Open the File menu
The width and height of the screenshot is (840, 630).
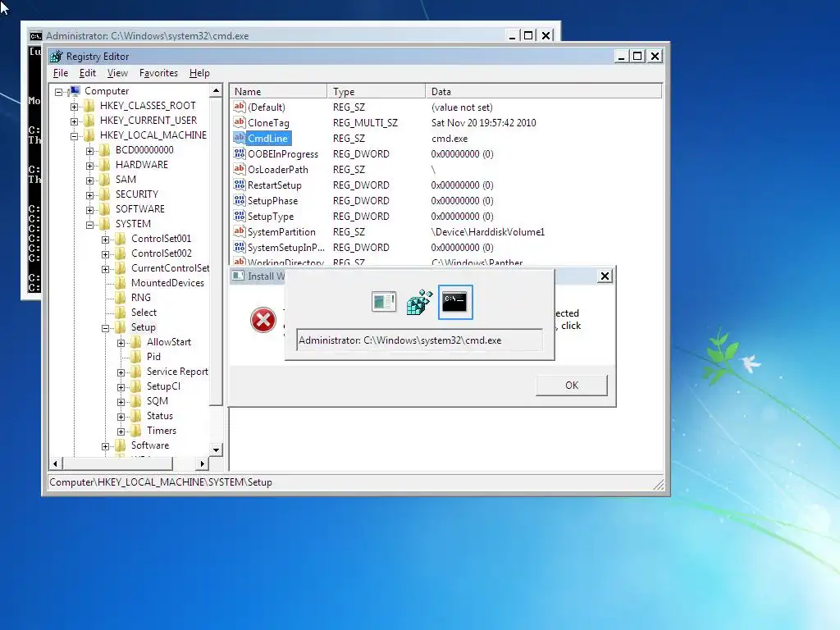[x=61, y=73]
